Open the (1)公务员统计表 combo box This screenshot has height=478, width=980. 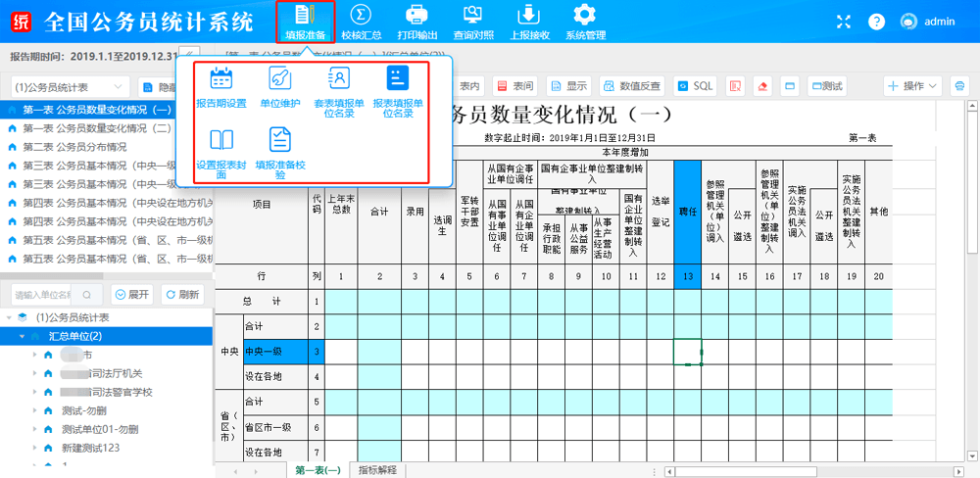click(70, 86)
